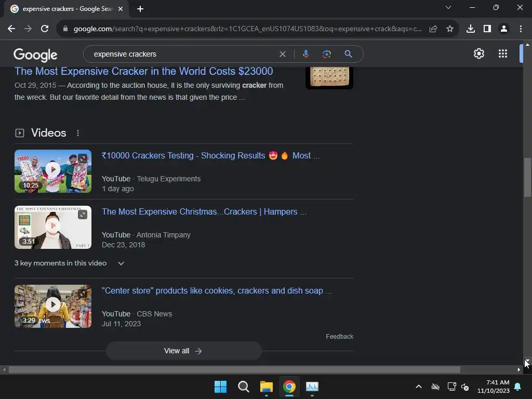This screenshot has height=399, width=532.
Task: Open the tab search dropdown
Action: pos(448,7)
